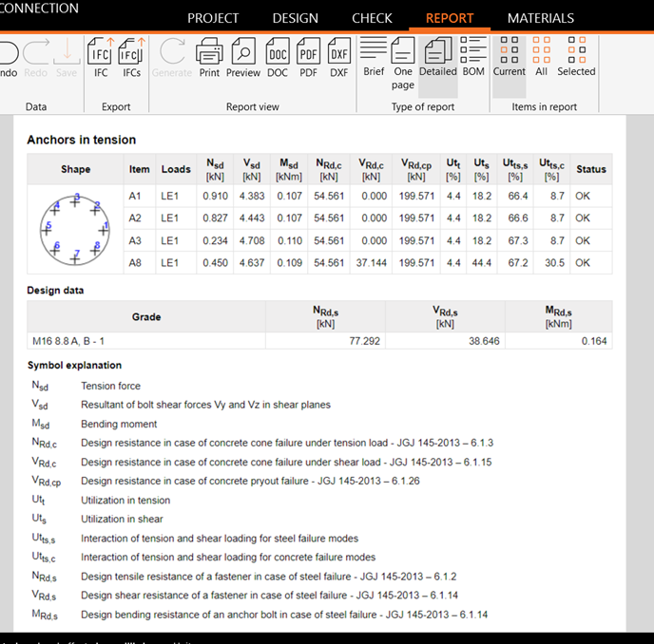
Task: Click the Redo button
Action: click(36, 56)
